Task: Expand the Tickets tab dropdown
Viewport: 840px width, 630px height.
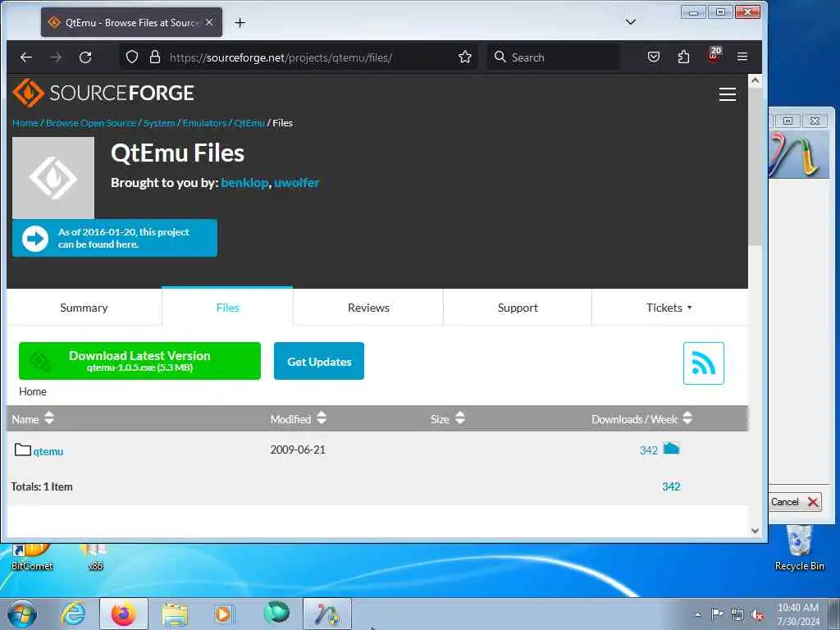Action: coord(669,308)
